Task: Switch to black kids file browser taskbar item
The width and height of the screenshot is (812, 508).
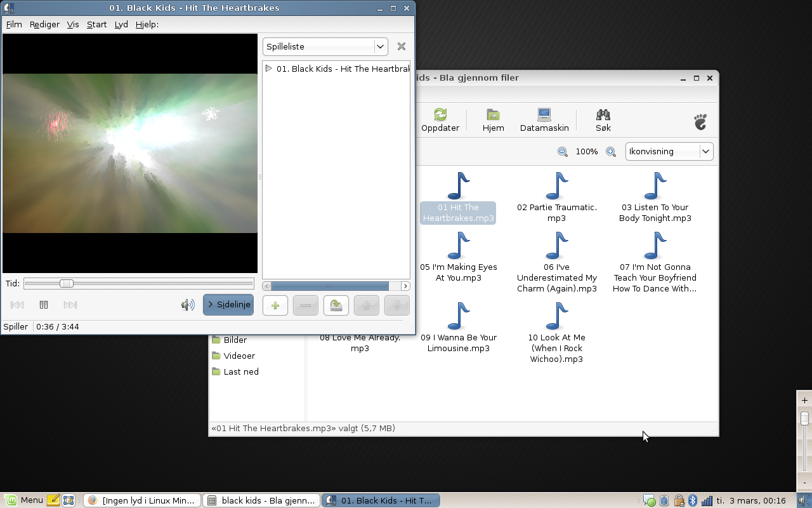Action: point(261,500)
